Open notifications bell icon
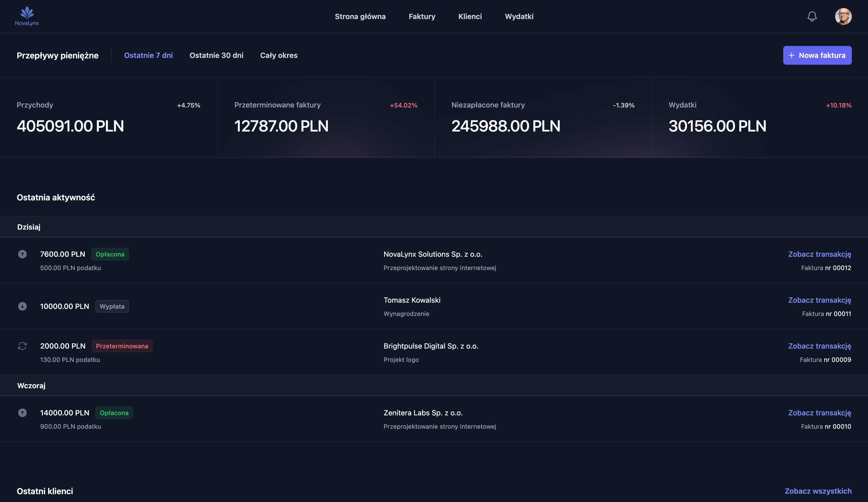The height and width of the screenshot is (502, 868). click(x=812, y=16)
